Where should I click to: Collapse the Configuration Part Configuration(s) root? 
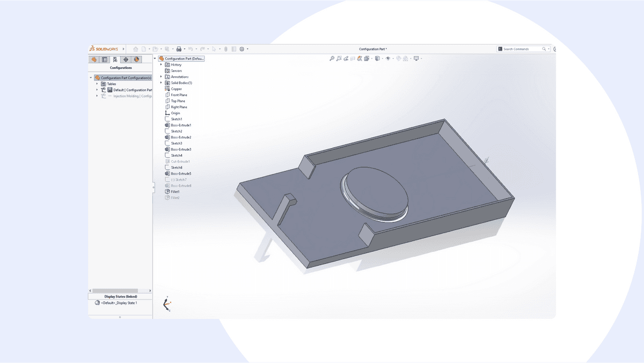tap(91, 78)
